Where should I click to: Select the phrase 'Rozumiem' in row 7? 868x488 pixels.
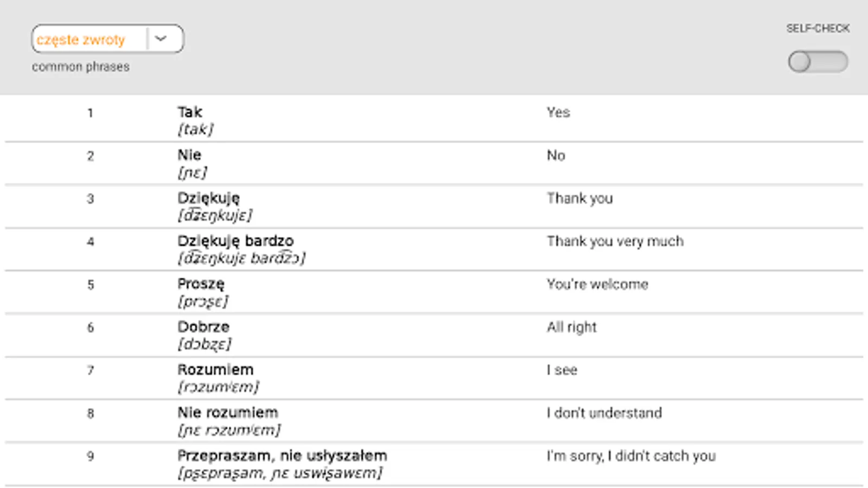click(215, 370)
